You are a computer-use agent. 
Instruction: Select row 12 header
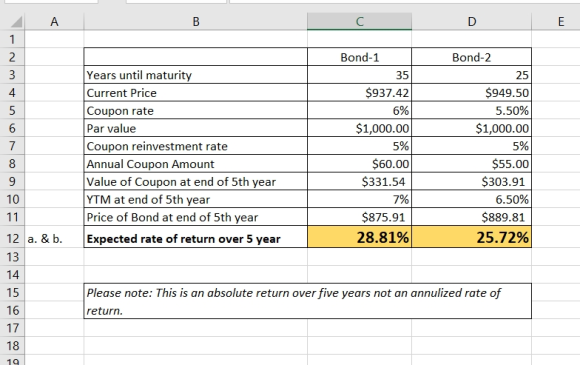(x=13, y=239)
